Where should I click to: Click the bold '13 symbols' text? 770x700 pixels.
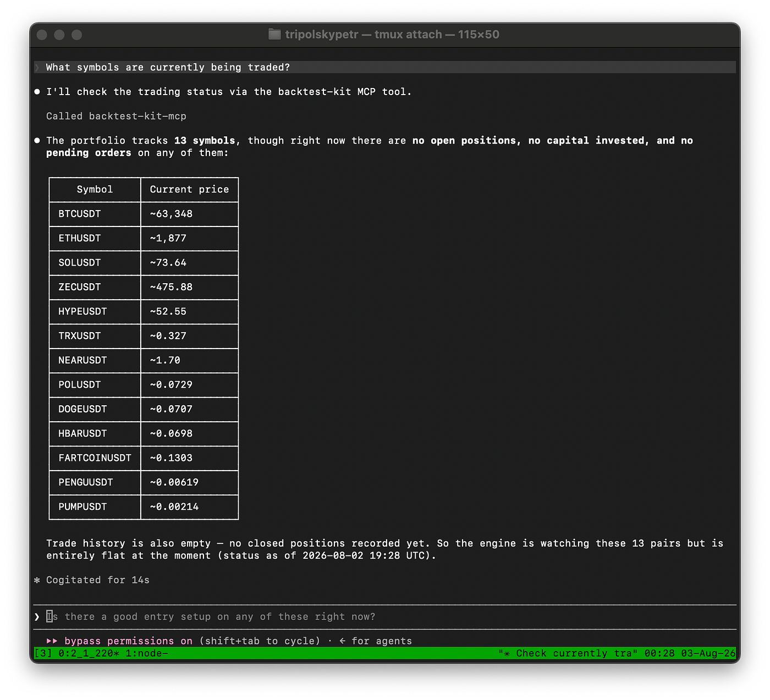pyautogui.click(x=205, y=141)
